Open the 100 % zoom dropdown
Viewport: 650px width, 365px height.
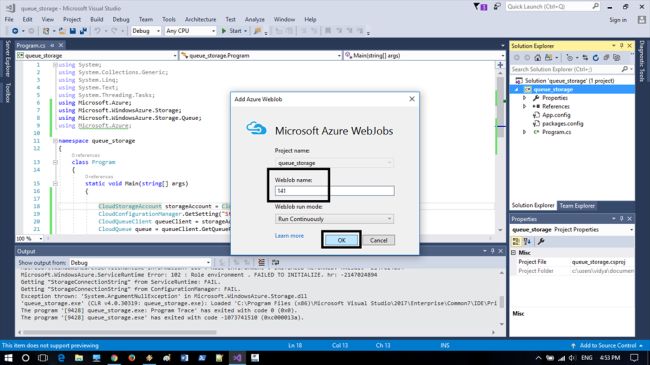pyautogui.click(x=29, y=238)
